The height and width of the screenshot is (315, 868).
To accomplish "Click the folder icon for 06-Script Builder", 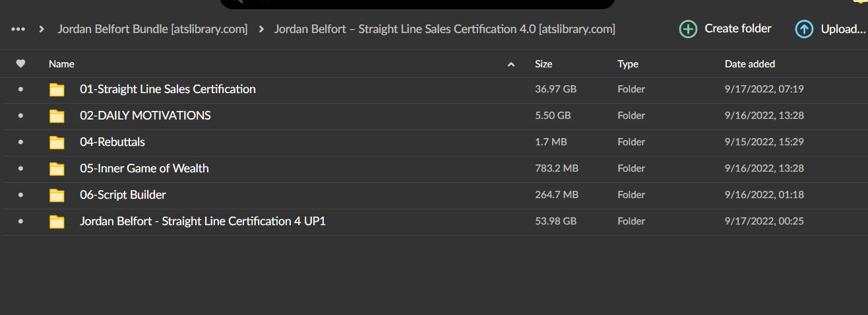I will (x=57, y=195).
